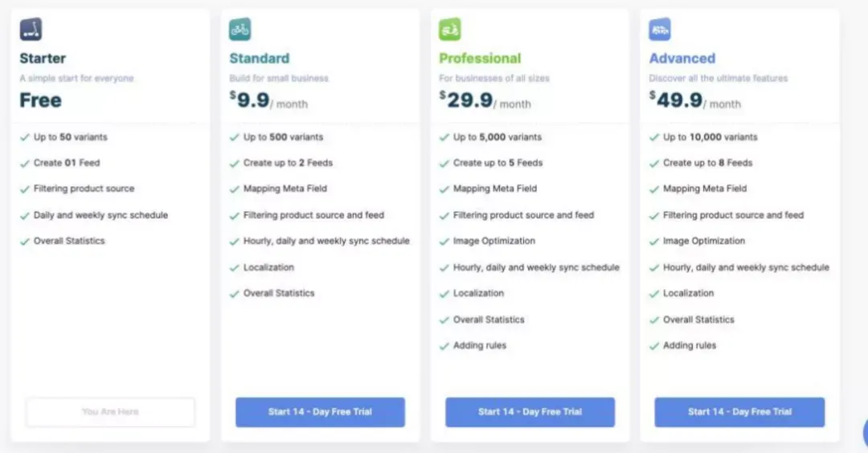Click checkmark beside Up to 50 variants

24,137
